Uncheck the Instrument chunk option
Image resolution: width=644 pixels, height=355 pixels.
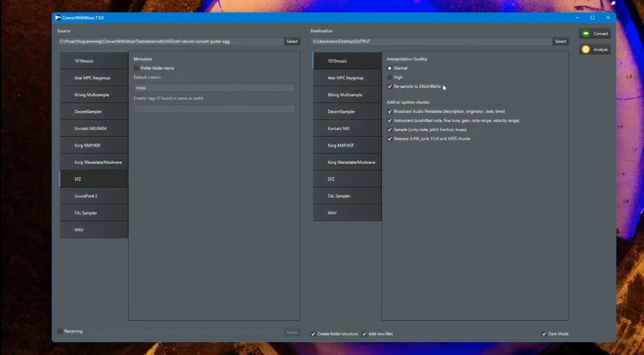pyautogui.click(x=390, y=120)
